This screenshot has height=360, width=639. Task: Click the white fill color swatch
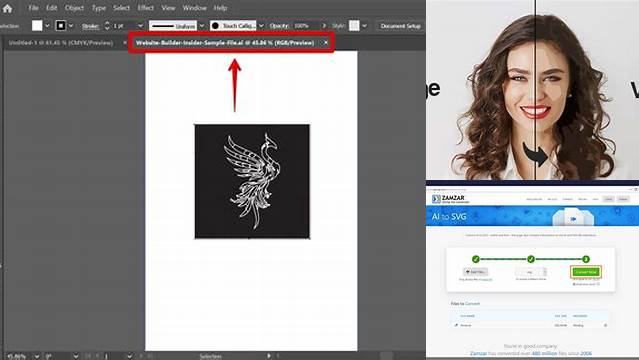37,26
